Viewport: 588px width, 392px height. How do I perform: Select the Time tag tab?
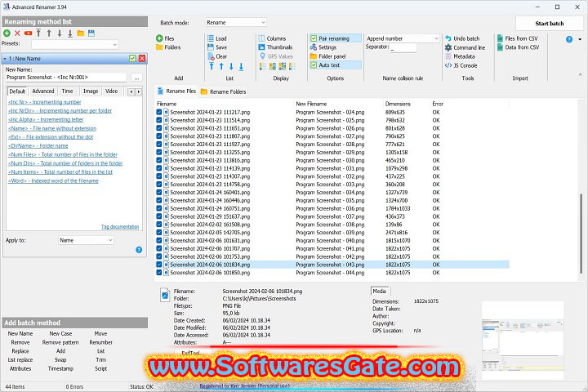pos(67,91)
